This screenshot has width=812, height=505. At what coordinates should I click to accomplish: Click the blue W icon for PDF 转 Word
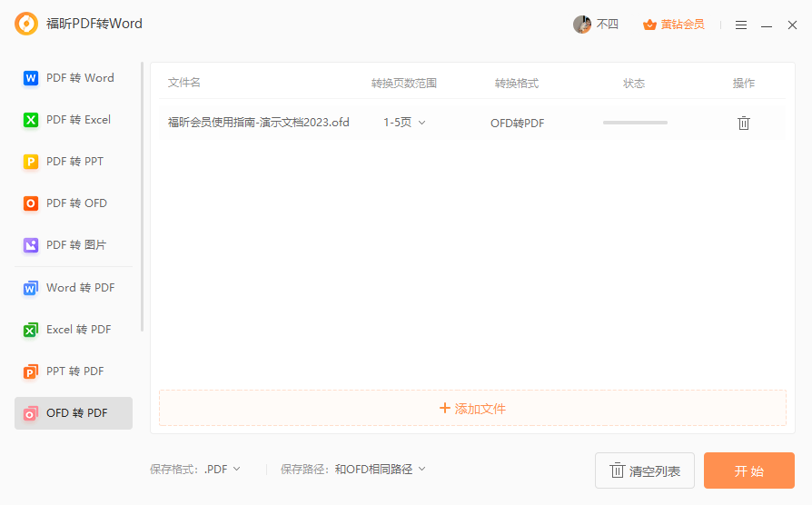click(x=31, y=78)
